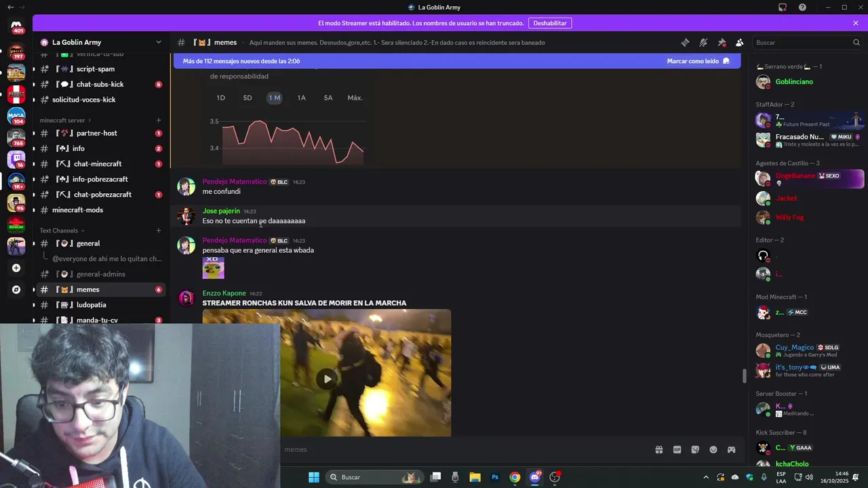Open the apps game controller icon

coord(732,449)
